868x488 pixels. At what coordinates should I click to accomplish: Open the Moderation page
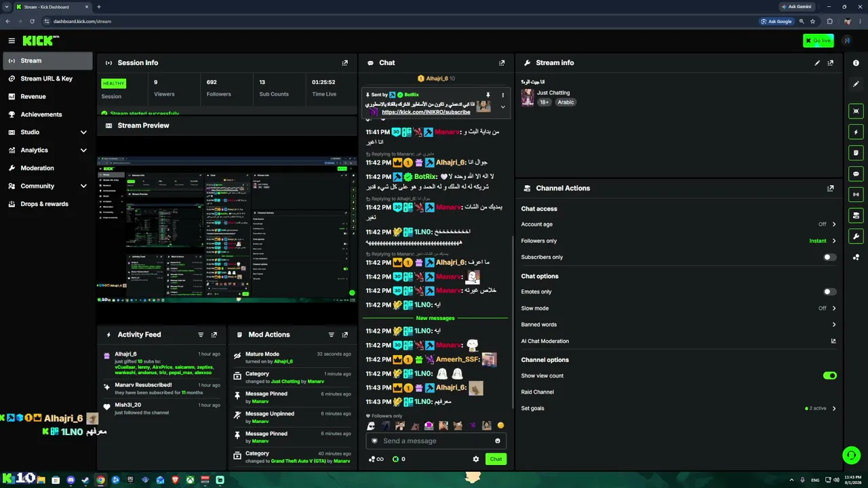tap(47, 168)
